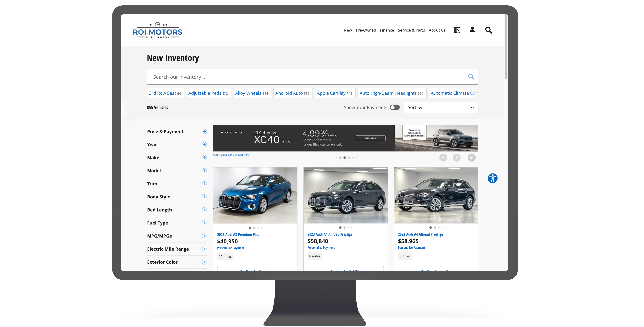Open the New menu item
This screenshot has height=327, width=644.
(x=348, y=30)
